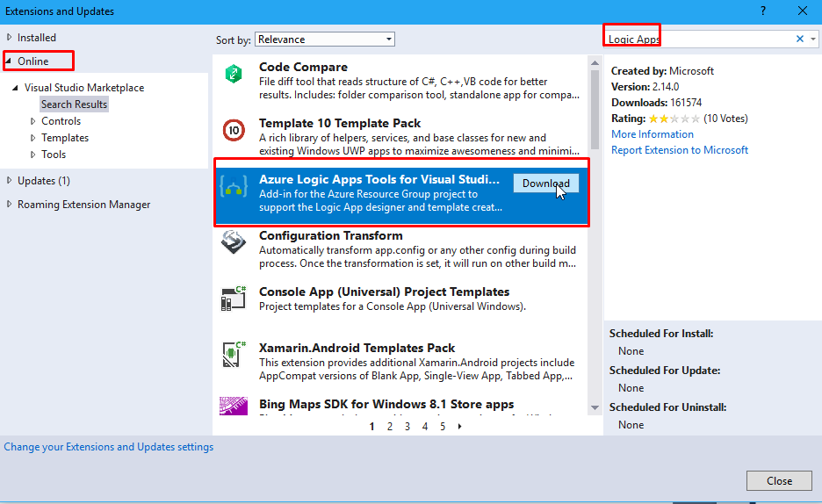The image size is (822, 504).
Task: Open the Sort by Relevance dropdown
Action: click(x=325, y=40)
